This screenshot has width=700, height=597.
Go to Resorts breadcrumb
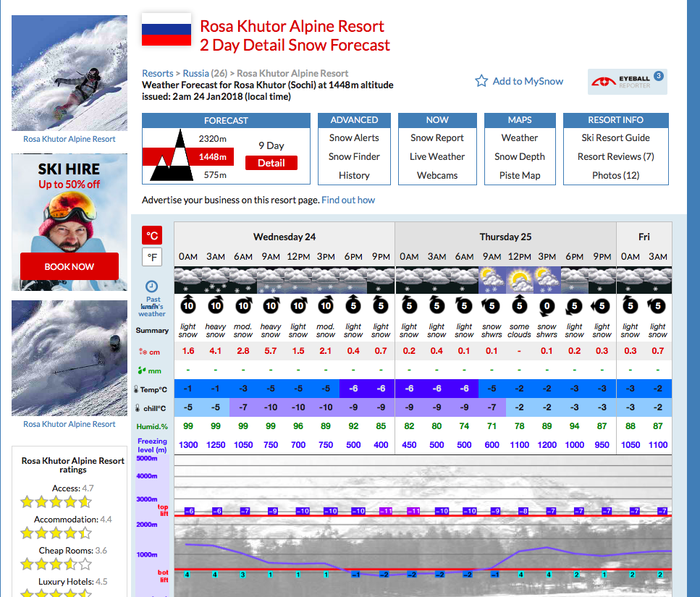pyautogui.click(x=158, y=73)
